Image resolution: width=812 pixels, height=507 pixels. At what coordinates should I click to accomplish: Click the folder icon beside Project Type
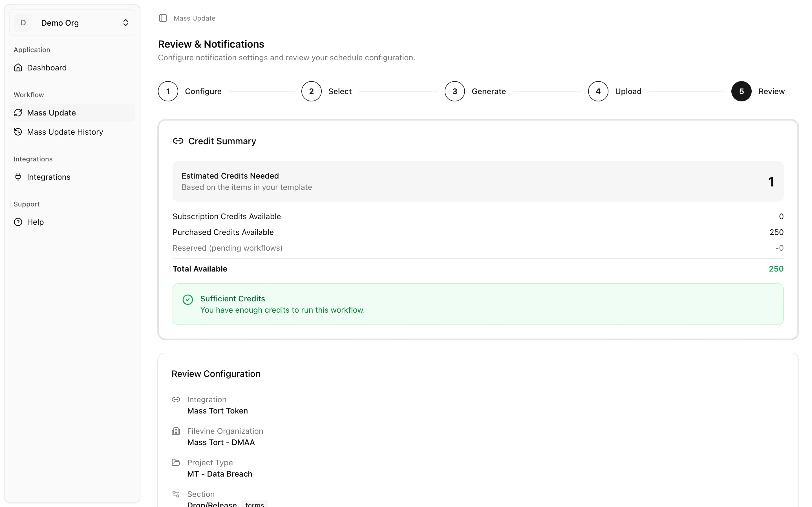pyautogui.click(x=176, y=462)
